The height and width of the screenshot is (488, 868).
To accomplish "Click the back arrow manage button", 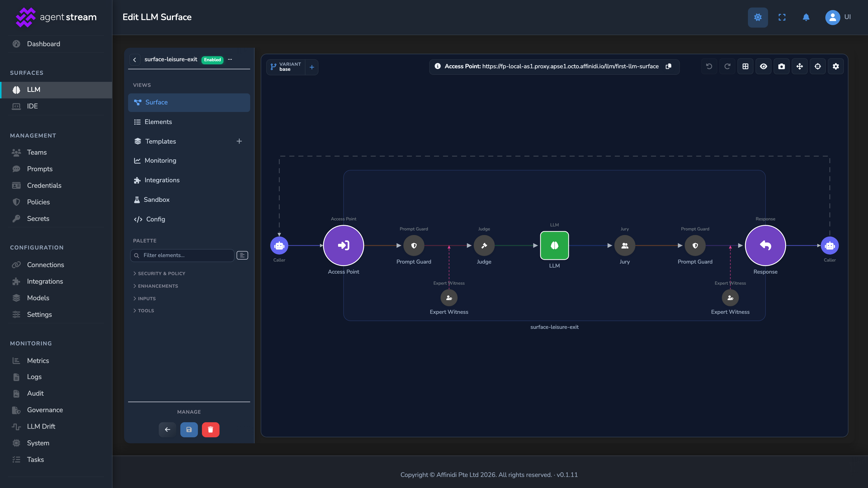I will coord(168,430).
